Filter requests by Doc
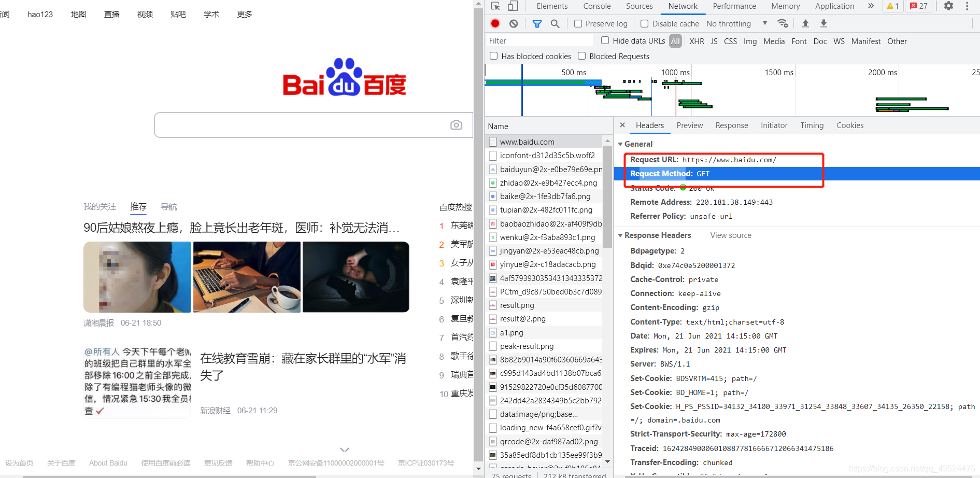980x478 pixels. coord(820,41)
